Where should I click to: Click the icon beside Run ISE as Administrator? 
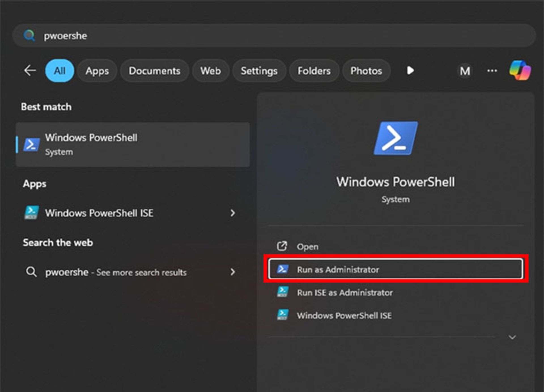pyautogui.click(x=282, y=292)
